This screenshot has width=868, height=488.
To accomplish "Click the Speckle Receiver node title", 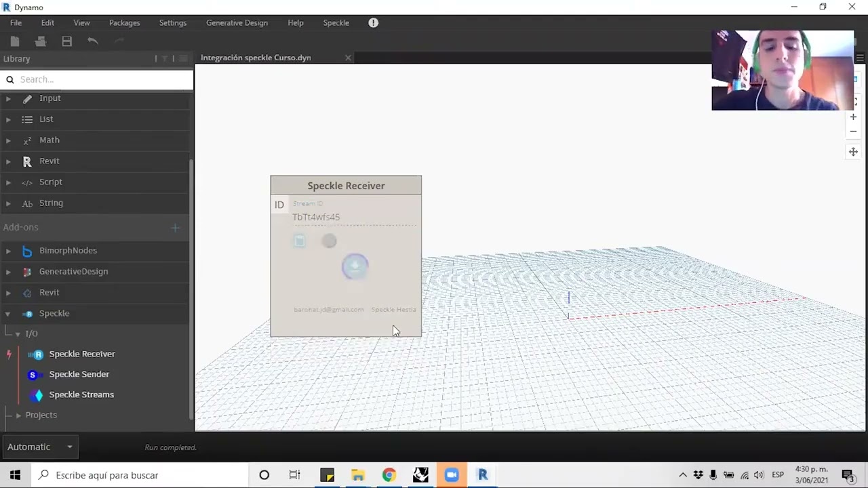I will [x=346, y=186].
